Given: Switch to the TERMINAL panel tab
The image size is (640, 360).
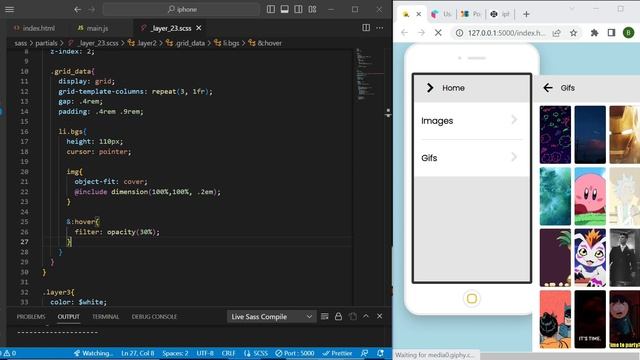Looking at the screenshot, I should 105,317.
